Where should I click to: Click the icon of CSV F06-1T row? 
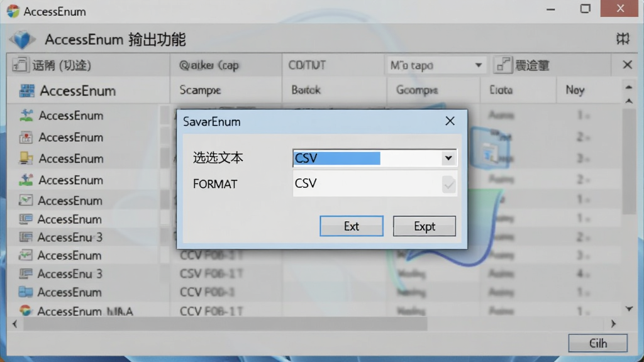[x=25, y=273]
